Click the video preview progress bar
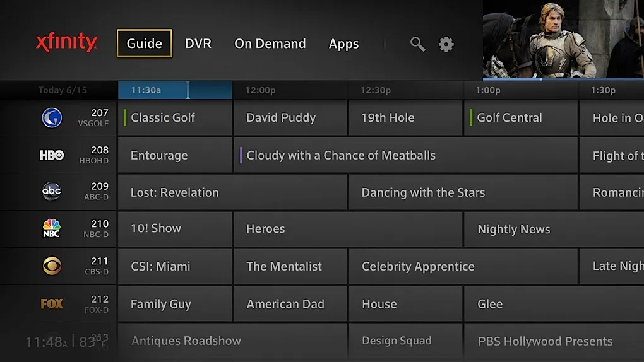The image size is (644, 362). (563, 79)
